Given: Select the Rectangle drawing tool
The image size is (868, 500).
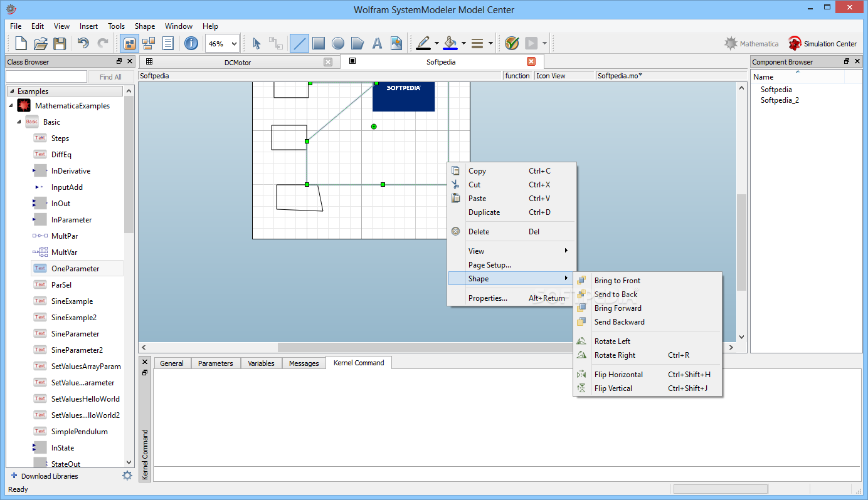Looking at the screenshot, I should coord(319,43).
